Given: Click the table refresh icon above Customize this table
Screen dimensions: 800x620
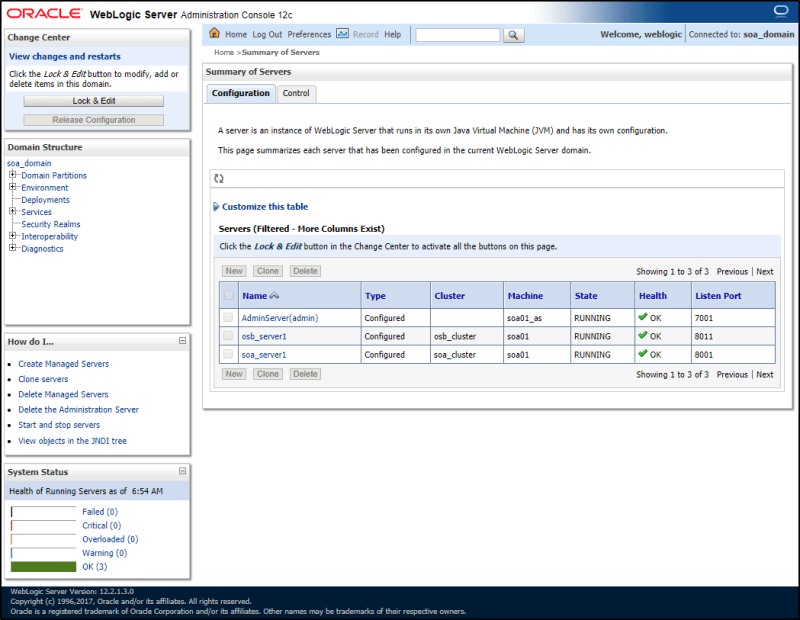Looking at the screenshot, I should tap(217, 179).
